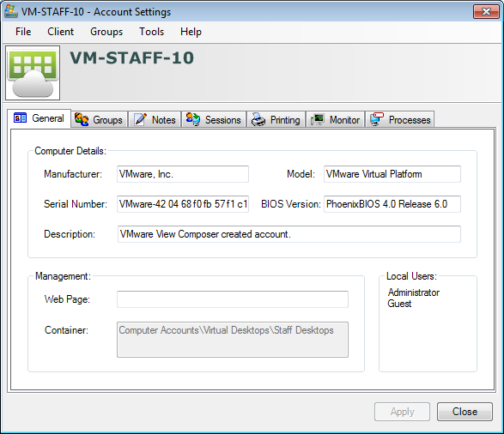This screenshot has width=504, height=434.
Task: Click the Management group label
Action: tap(63, 276)
